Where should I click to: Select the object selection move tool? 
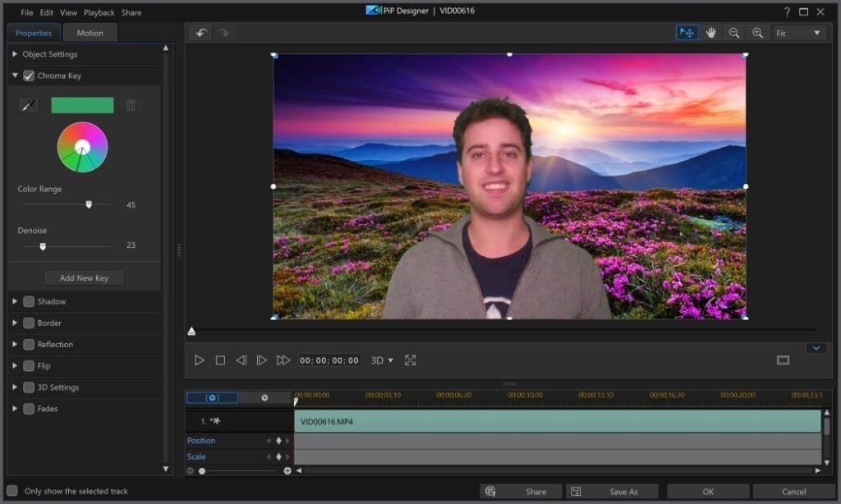click(687, 33)
